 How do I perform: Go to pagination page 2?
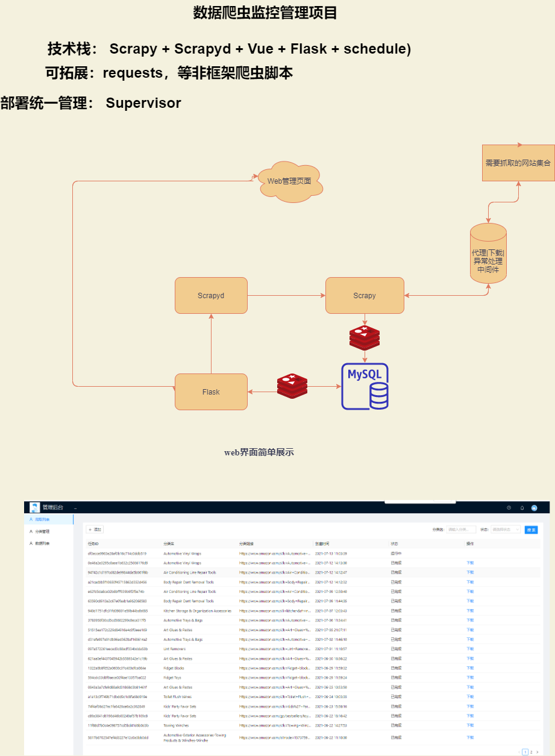[x=531, y=752]
